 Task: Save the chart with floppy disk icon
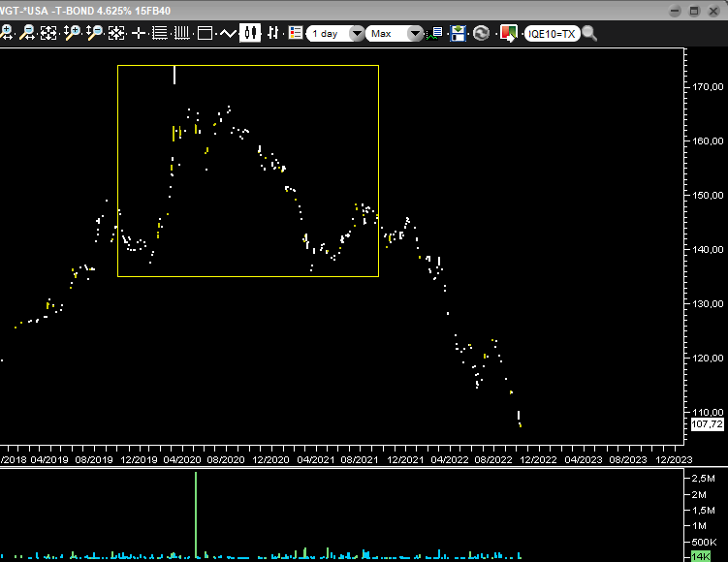[459, 33]
